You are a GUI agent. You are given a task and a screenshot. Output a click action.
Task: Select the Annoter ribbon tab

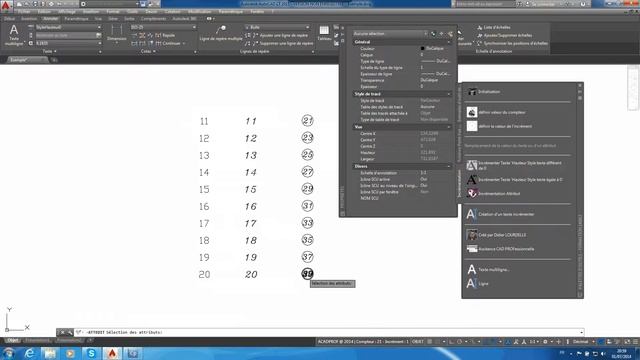[x=51, y=19]
